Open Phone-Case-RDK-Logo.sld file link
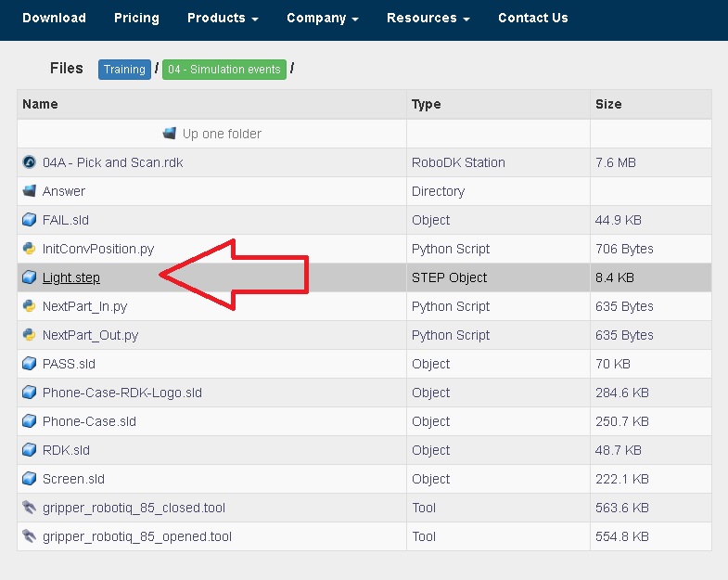728x580 pixels. 121,393
